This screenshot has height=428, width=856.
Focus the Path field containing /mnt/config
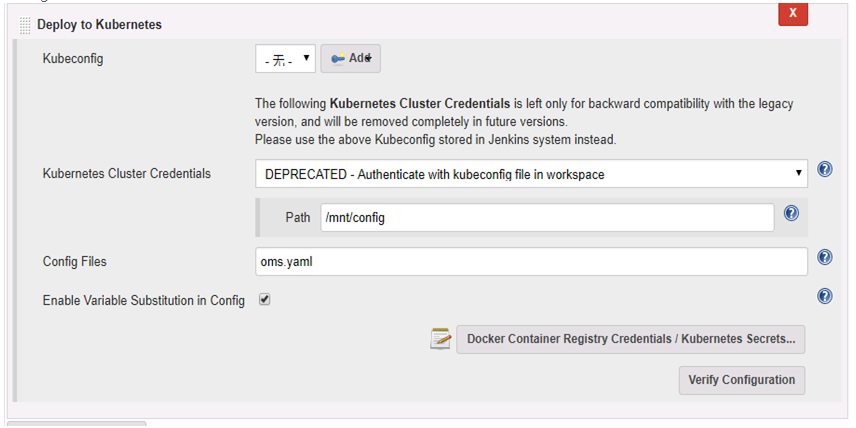547,217
